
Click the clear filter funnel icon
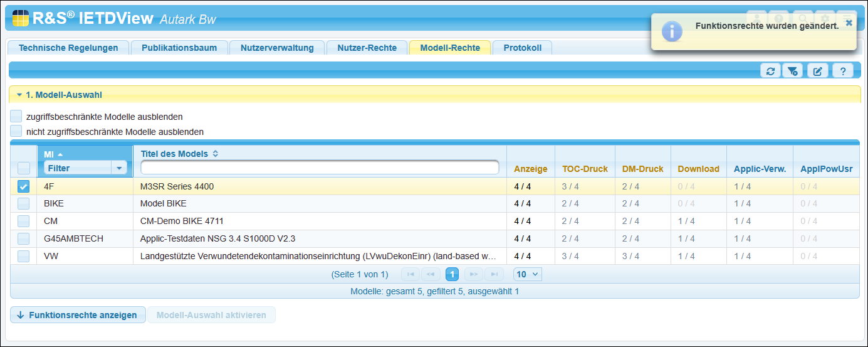[793, 71]
